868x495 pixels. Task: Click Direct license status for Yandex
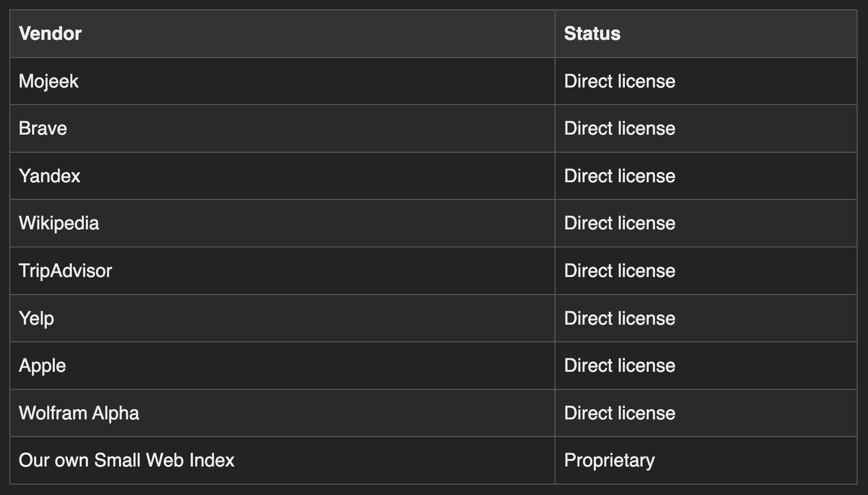click(706, 176)
